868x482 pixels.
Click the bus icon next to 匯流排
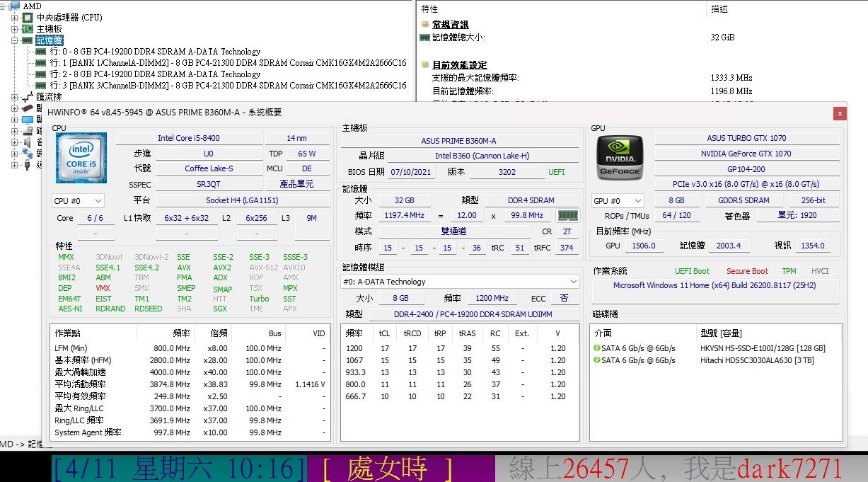pos(28,97)
